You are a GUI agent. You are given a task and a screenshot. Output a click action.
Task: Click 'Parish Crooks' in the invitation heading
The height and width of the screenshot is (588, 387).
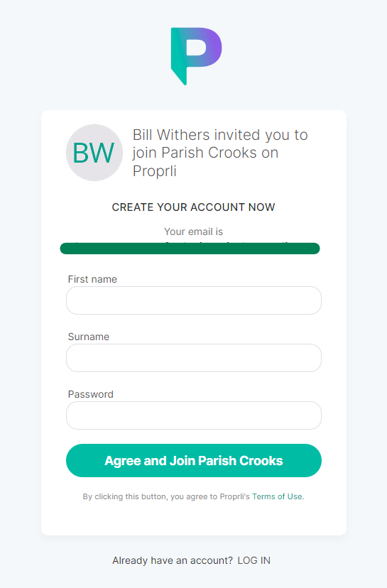click(x=209, y=153)
